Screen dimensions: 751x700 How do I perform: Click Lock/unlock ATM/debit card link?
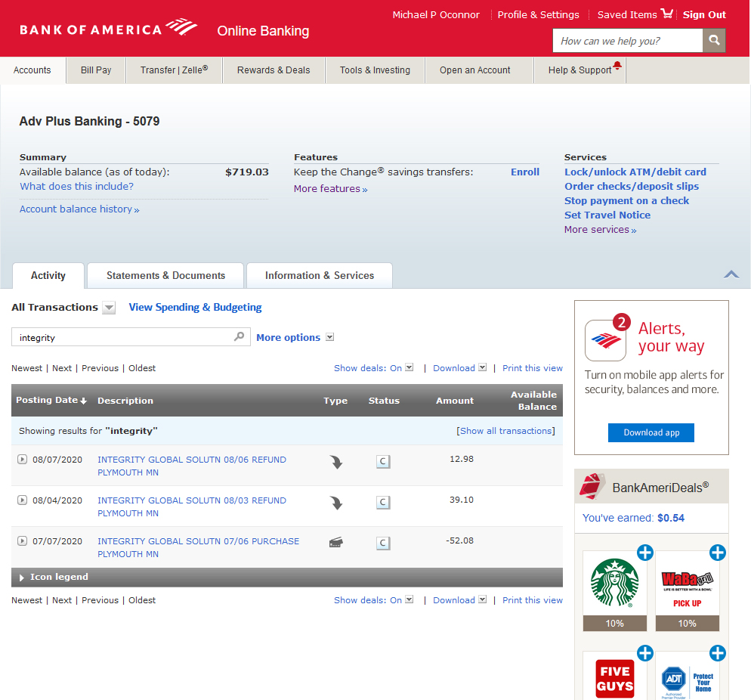(635, 172)
